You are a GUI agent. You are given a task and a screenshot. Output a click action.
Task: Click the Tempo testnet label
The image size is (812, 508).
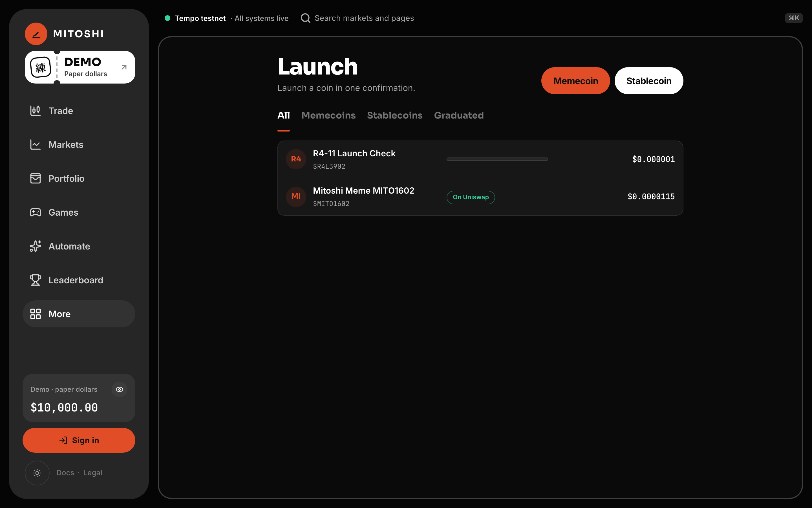(200, 18)
